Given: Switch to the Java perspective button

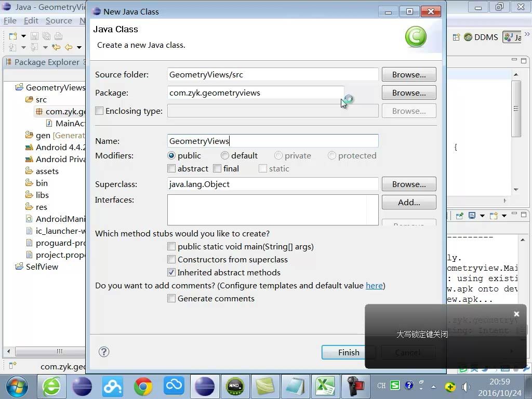Looking at the screenshot, I should coord(512,37).
